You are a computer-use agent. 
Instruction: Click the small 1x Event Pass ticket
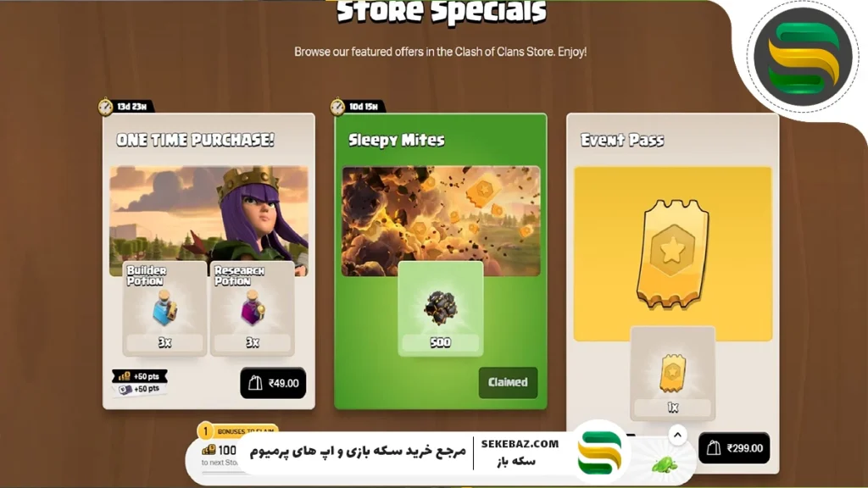point(672,374)
